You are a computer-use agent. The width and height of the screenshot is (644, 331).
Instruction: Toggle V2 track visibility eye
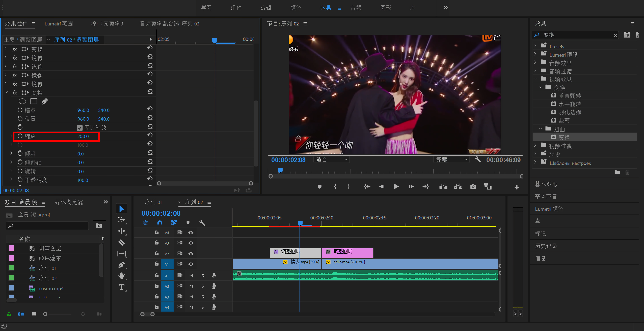[191, 254]
